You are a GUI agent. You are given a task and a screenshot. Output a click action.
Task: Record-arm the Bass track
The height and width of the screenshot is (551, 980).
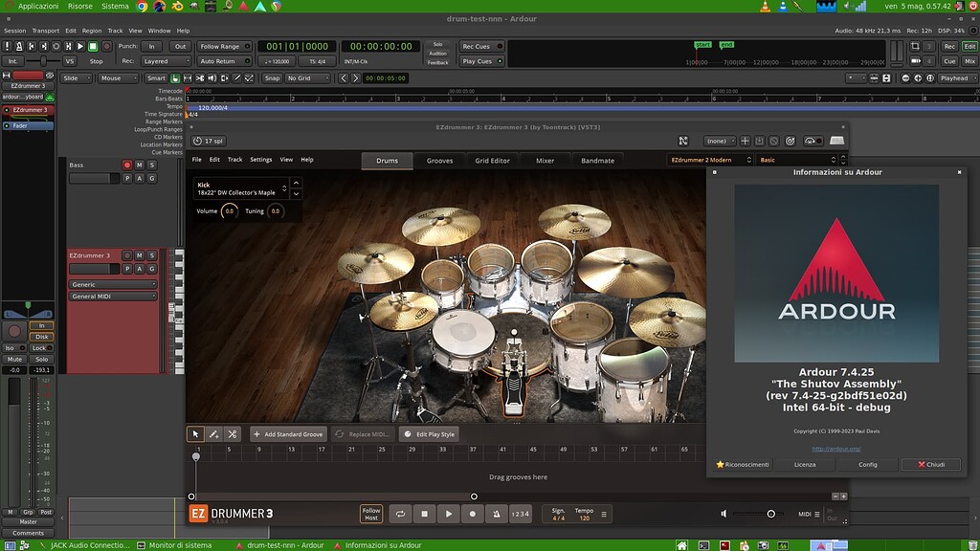(x=127, y=165)
